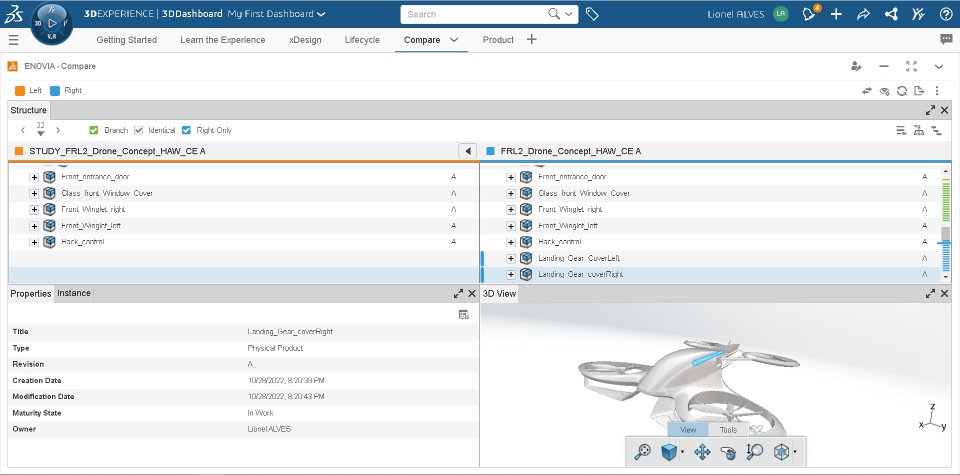Select the Pan tool in 3D toolbar
This screenshot has width=960, height=475.
[702, 452]
